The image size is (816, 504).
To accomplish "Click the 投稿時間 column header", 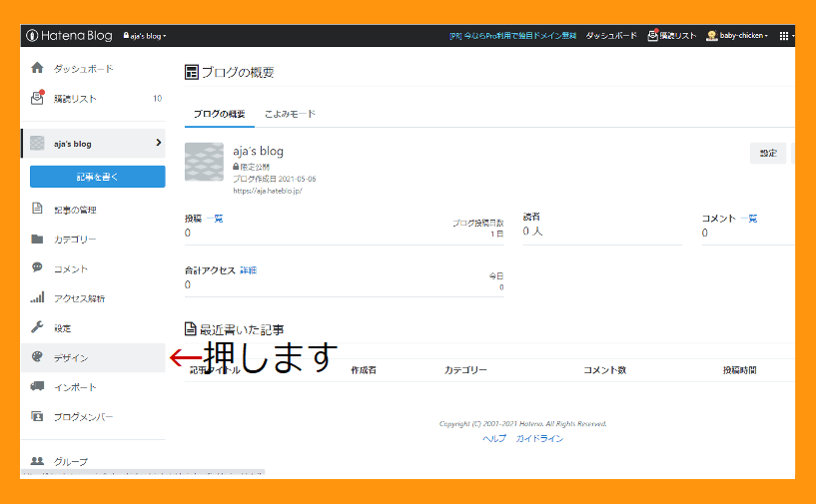I will click(739, 370).
